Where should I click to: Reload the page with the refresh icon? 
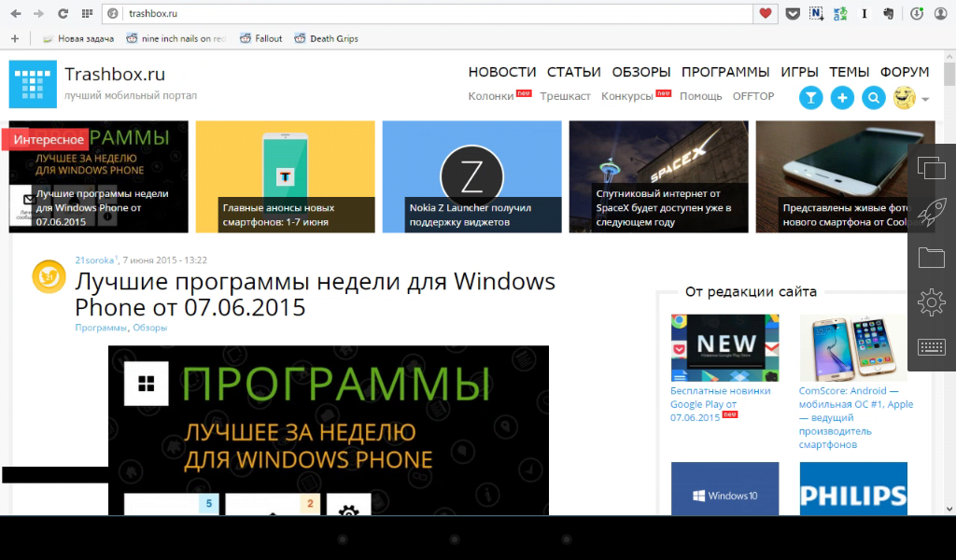(x=63, y=13)
